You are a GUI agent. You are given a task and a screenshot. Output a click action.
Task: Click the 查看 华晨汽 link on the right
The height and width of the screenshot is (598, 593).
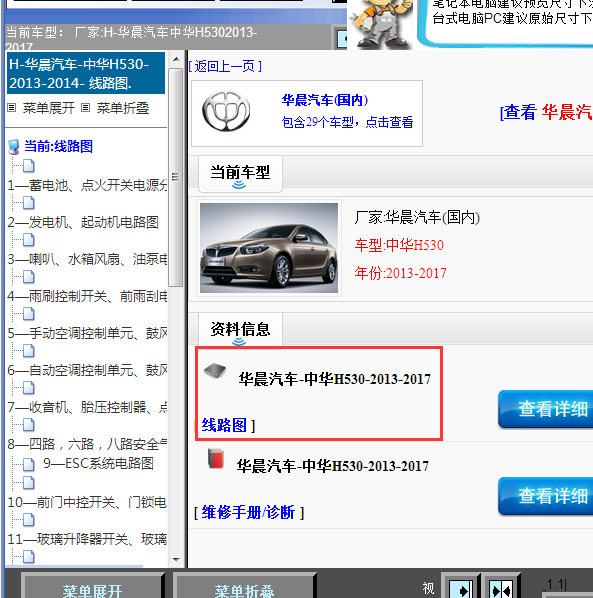[546, 113]
